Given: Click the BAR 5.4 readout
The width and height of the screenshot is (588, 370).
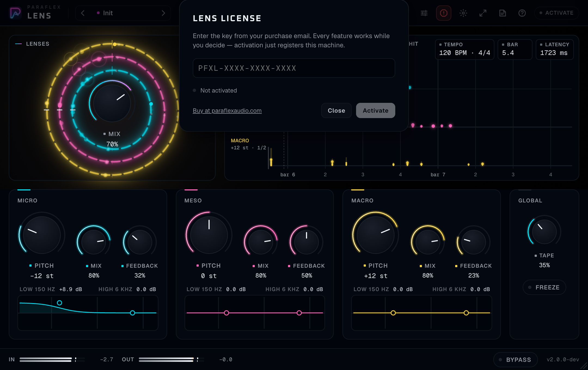Looking at the screenshot, I should (x=515, y=49).
